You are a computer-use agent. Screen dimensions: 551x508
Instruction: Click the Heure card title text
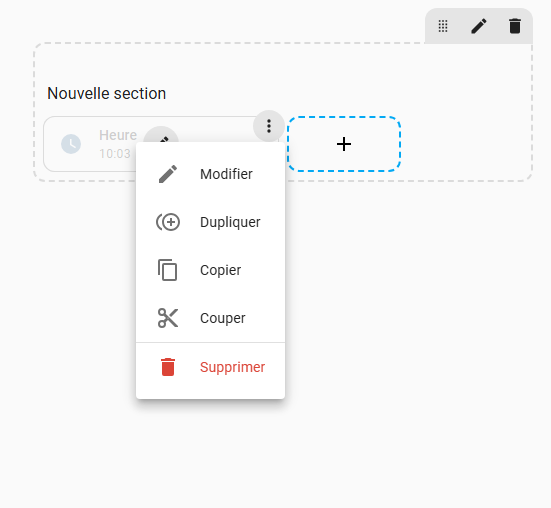tap(118, 135)
